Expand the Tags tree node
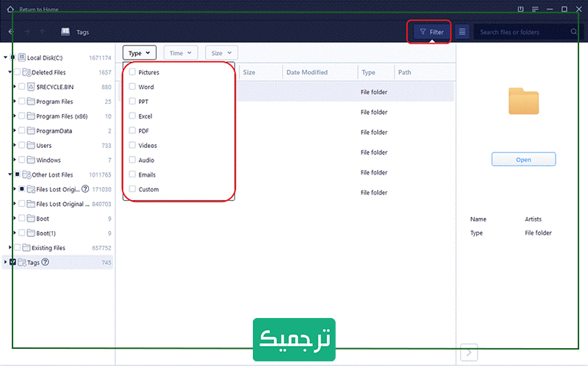The width and height of the screenshot is (588, 368). (x=5, y=262)
